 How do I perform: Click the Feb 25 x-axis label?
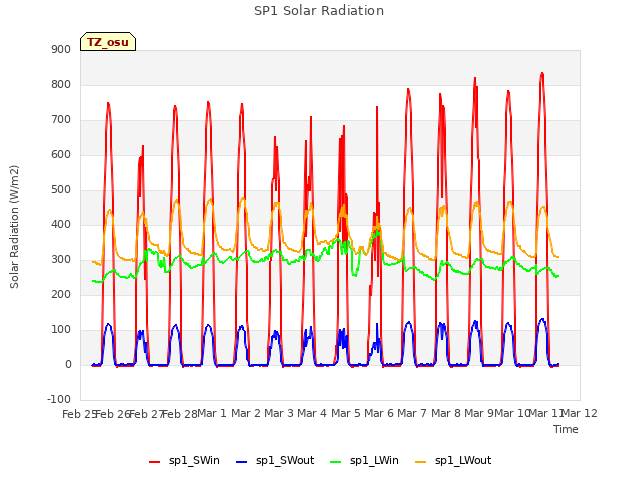[80, 414]
